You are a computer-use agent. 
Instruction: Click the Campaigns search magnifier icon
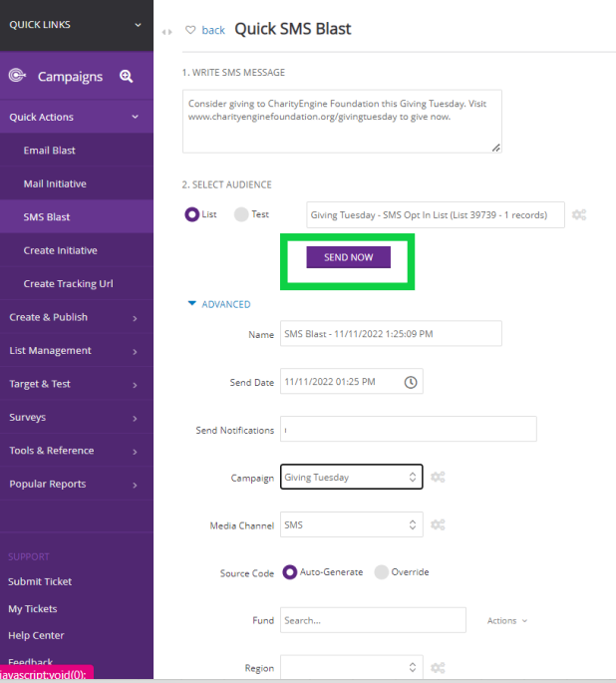127,76
